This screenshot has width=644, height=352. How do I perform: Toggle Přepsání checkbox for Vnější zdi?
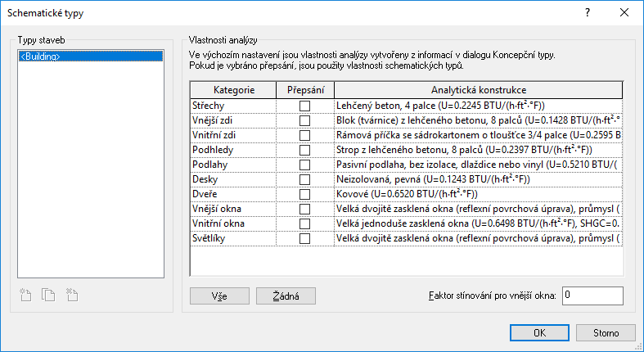tap(305, 121)
